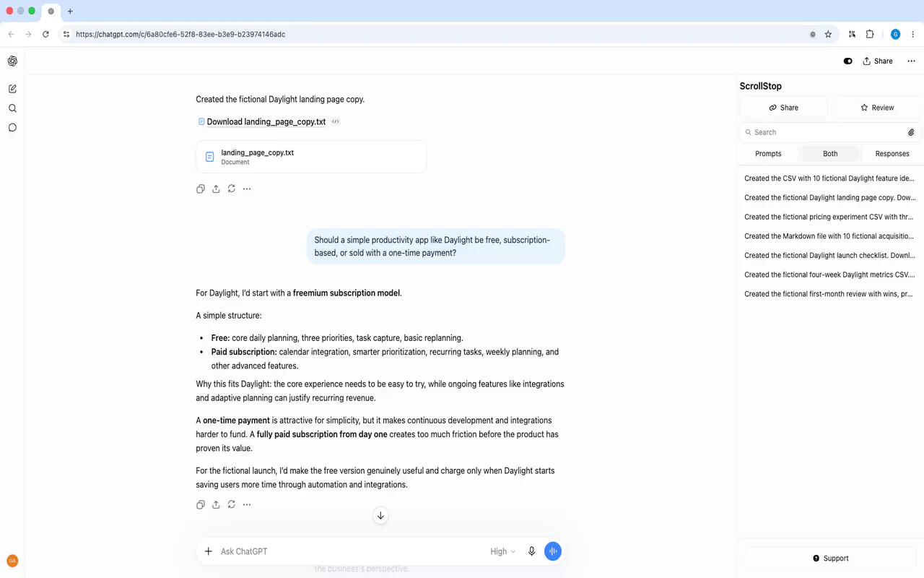Click the ScrollStop panel title
Image resolution: width=924 pixels, height=578 pixels.
point(760,86)
